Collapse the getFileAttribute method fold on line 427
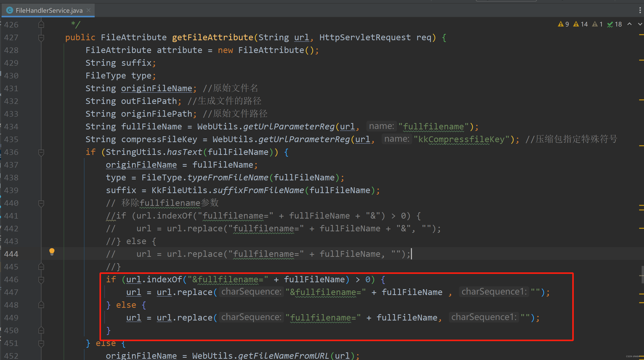 coord(41,38)
